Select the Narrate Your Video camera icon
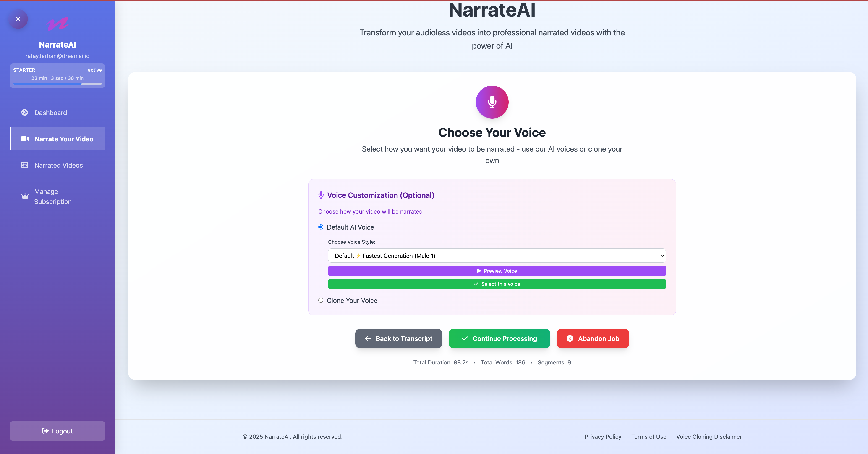This screenshot has width=868, height=454. 25,139
